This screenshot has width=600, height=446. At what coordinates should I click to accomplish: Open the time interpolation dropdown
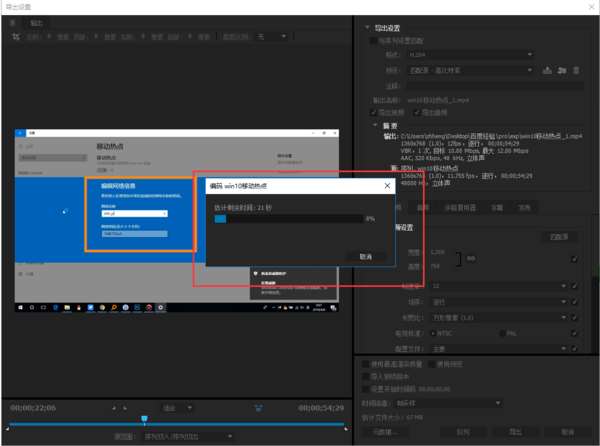coord(448,403)
